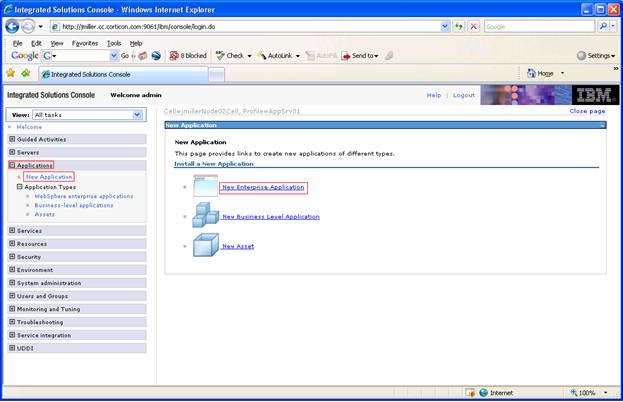The width and height of the screenshot is (623, 402).
Task: Click the Check spelling toolbar icon
Action: point(220,56)
